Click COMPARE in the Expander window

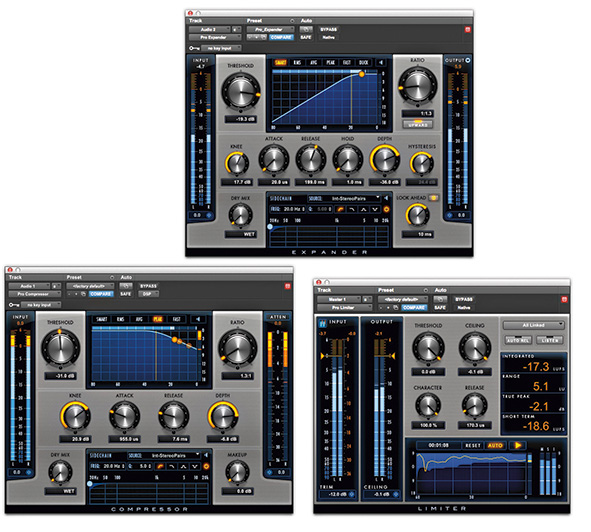(x=281, y=37)
